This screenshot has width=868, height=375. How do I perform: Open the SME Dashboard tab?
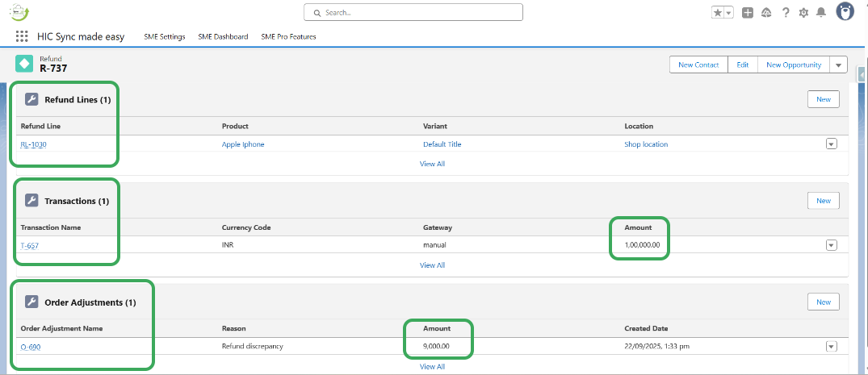click(x=223, y=37)
